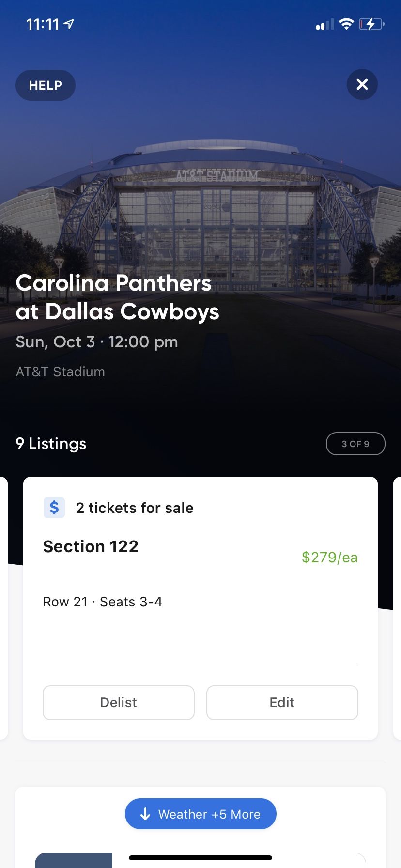The image size is (401, 868).
Task: Tap the 9 Listings heading
Action: click(51, 444)
